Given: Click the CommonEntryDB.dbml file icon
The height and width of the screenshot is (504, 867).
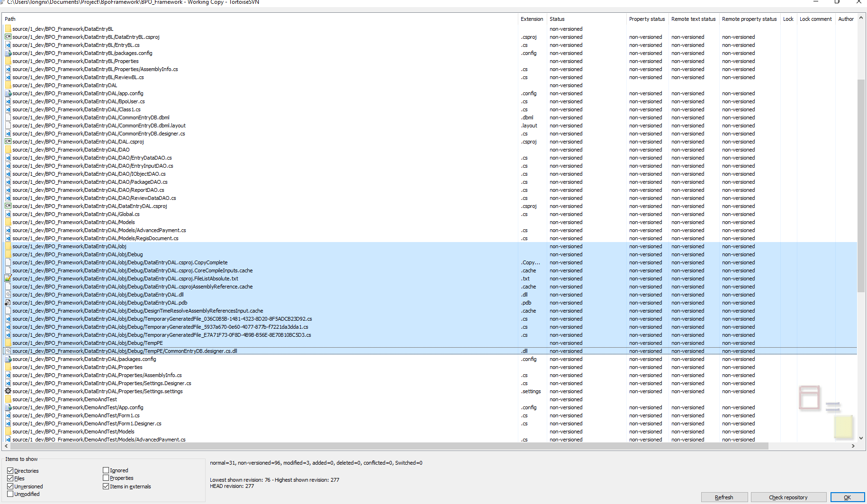Looking at the screenshot, I should pyautogui.click(x=8, y=117).
